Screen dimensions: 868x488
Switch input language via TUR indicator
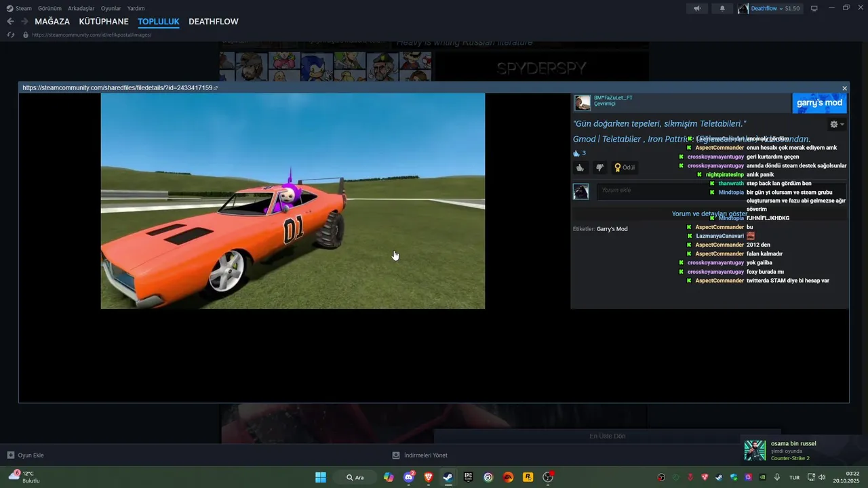794,477
